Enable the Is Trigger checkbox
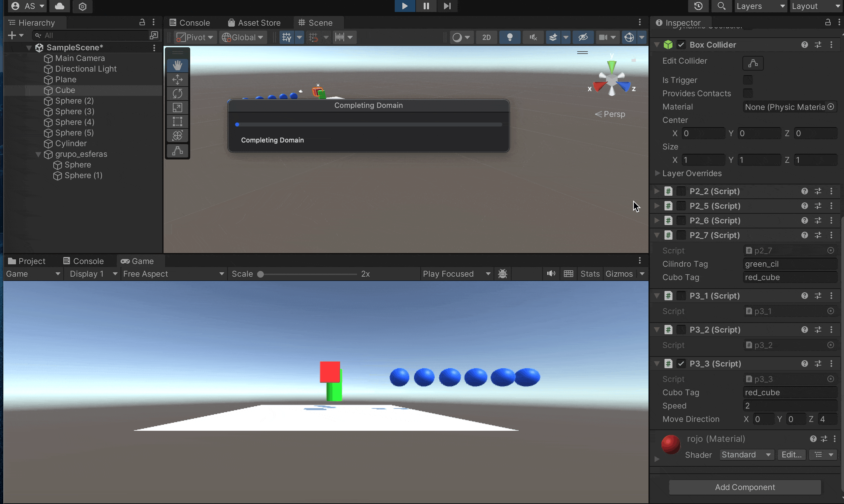The width and height of the screenshot is (844, 504). (x=747, y=80)
